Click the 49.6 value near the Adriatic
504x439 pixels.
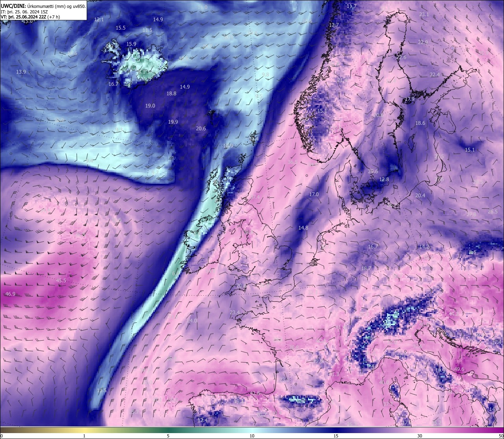click(x=460, y=369)
